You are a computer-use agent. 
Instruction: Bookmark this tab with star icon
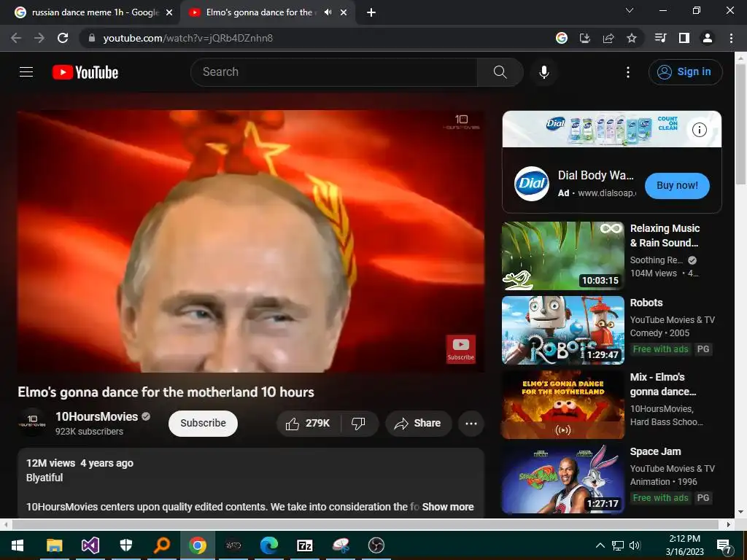(x=632, y=38)
